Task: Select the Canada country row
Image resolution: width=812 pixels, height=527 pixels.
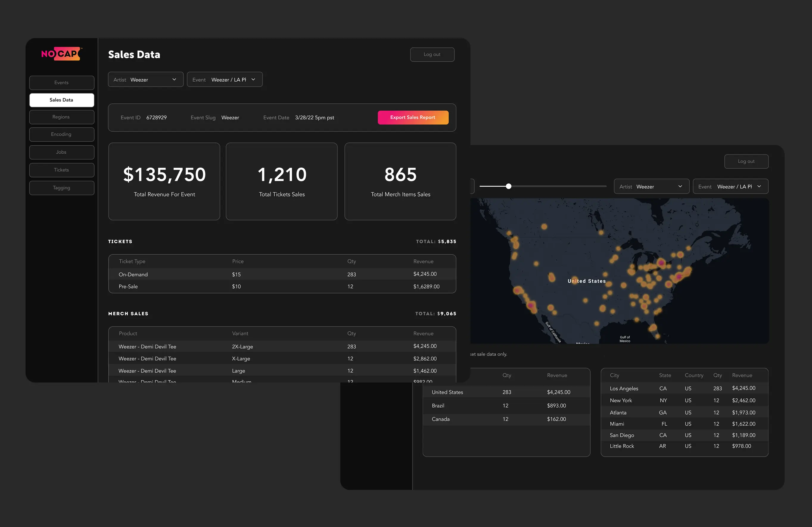Action: (x=506, y=419)
